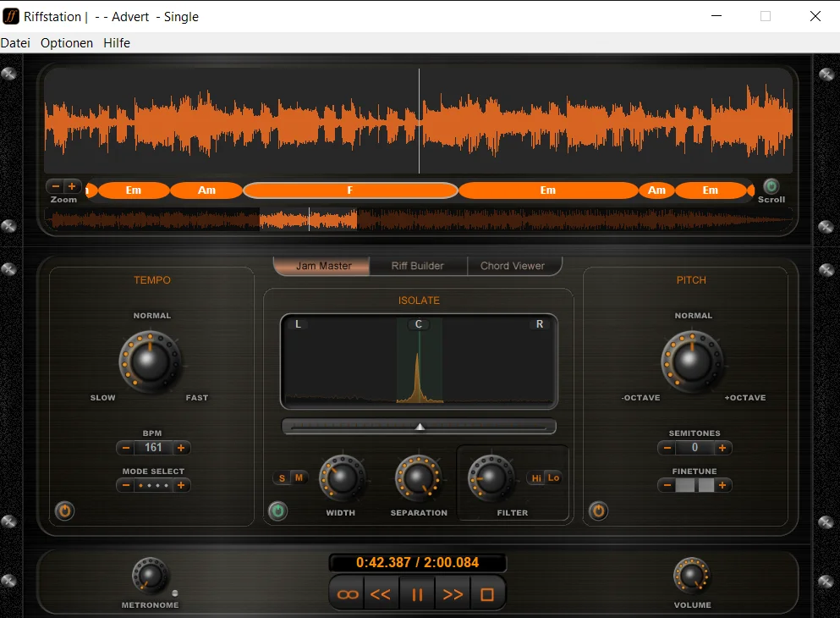
Task: Zoom out of the waveform with minus
Action: click(x=56, y=186)
